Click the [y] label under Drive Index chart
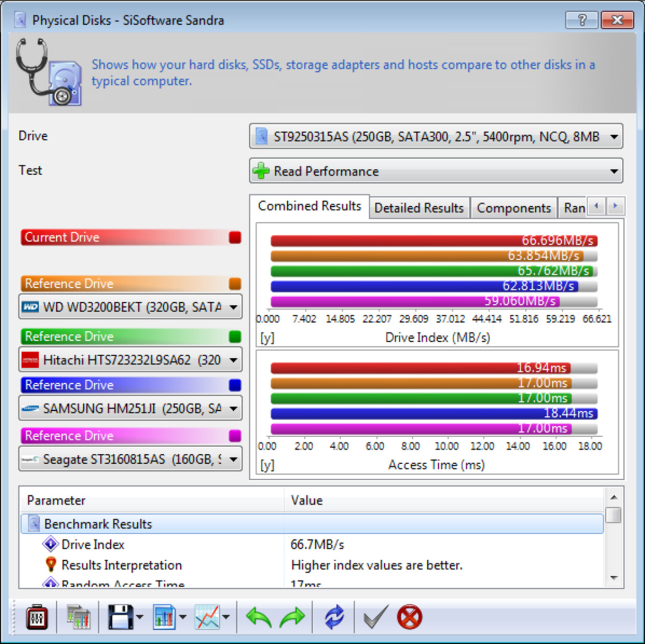Image resolution: width=645 pixels, height=644 pixels. click(x=267, y=337)
